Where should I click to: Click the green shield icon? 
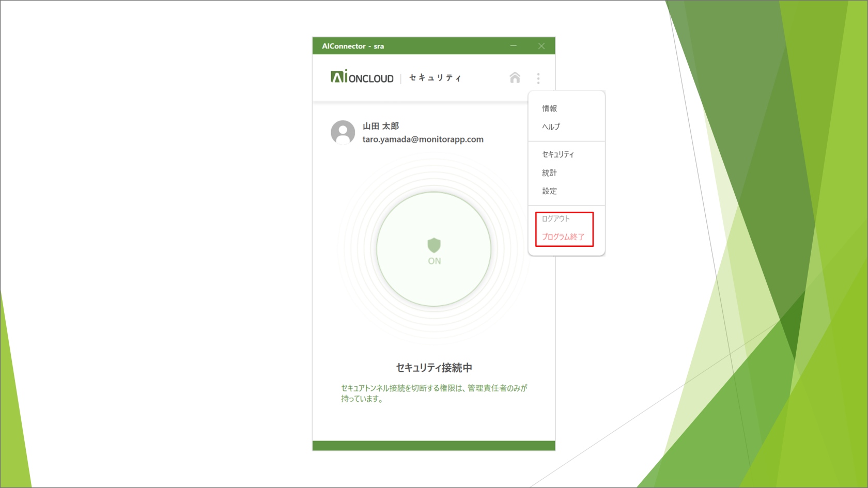(x=434, y=245)
